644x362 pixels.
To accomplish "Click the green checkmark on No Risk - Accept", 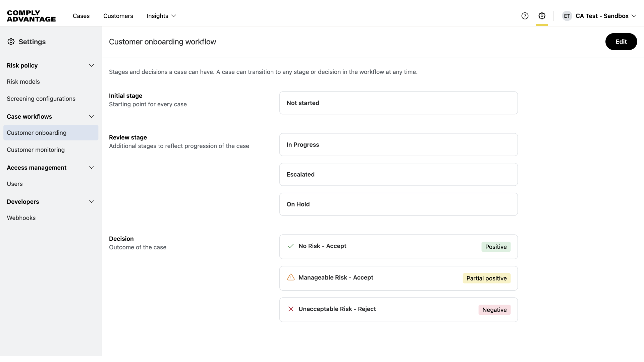I will (291, 246).
